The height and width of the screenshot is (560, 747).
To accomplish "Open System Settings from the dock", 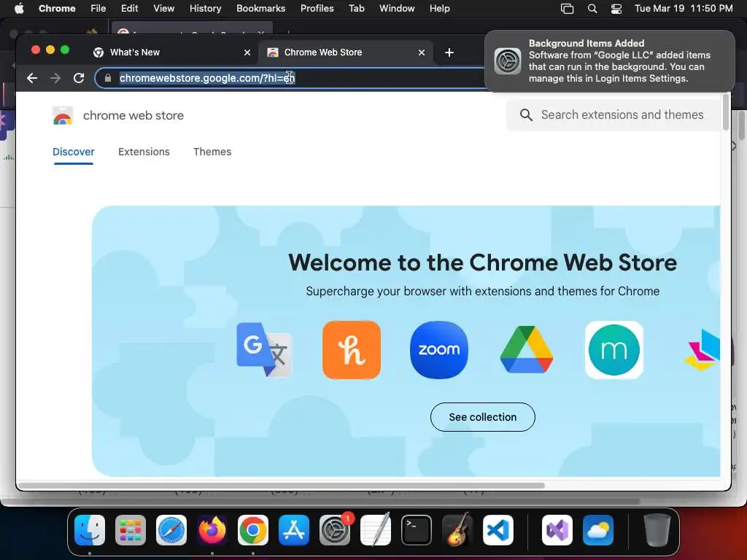I will click(x=335, y=530).
